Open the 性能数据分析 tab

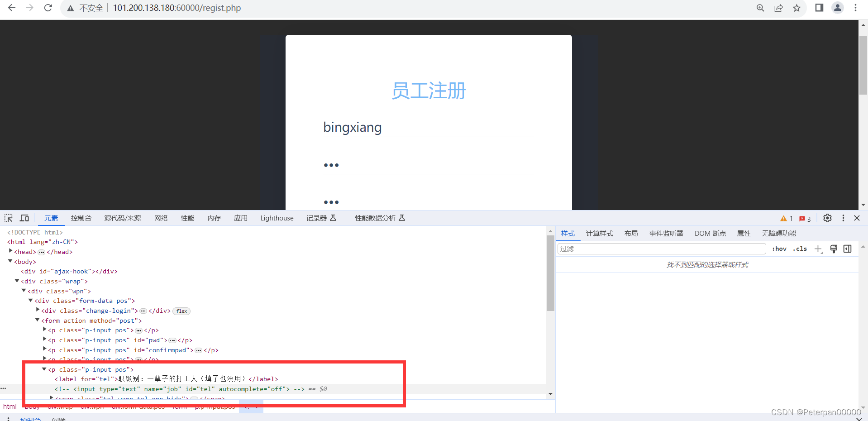380,218
